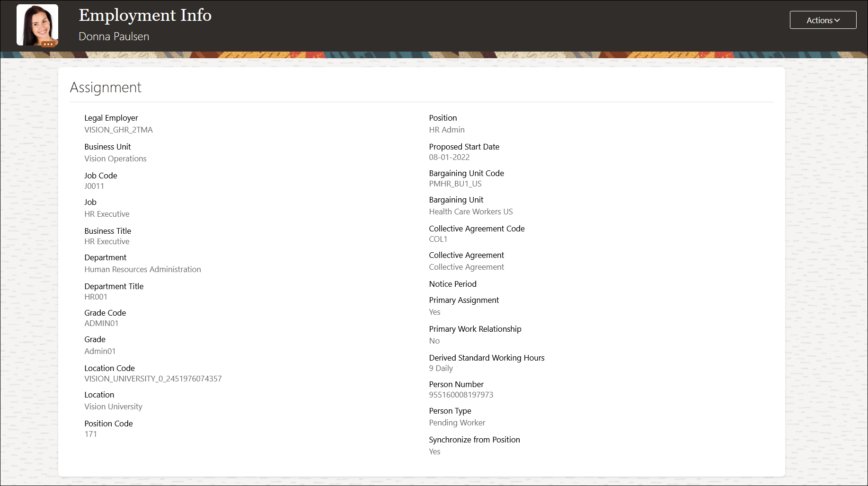Click Yes under Synchronize from Position

point(434,451)
